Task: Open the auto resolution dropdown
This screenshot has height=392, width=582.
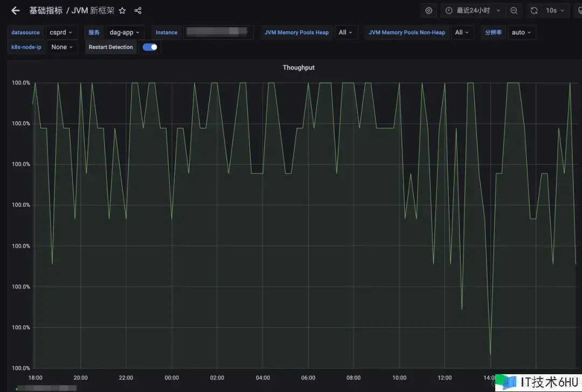Action: [521, 32]
